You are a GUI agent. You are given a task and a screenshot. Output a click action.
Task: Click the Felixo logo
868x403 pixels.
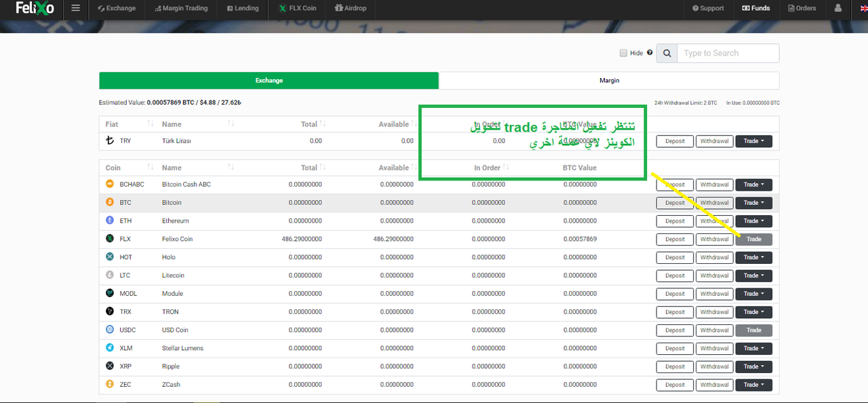click(35, 9)
